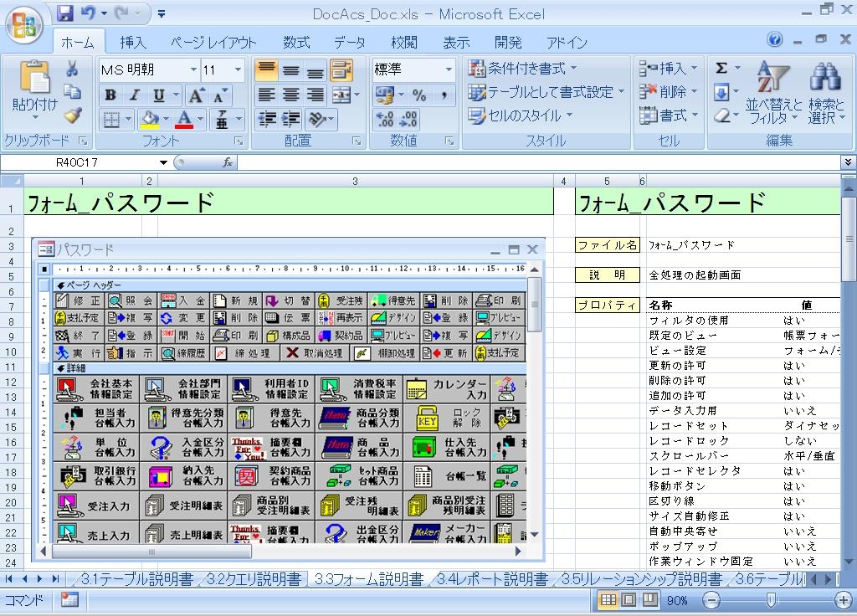Expand the Name Box dropdown
This screenshot has width=857, height=616.
(163, 162)
